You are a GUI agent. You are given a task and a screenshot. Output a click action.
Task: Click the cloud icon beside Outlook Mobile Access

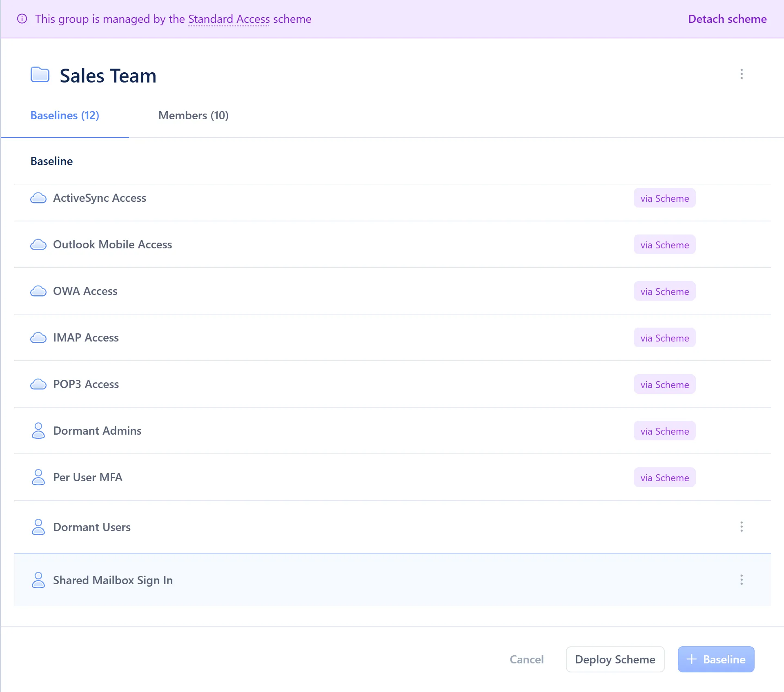(x=38, y=245)
